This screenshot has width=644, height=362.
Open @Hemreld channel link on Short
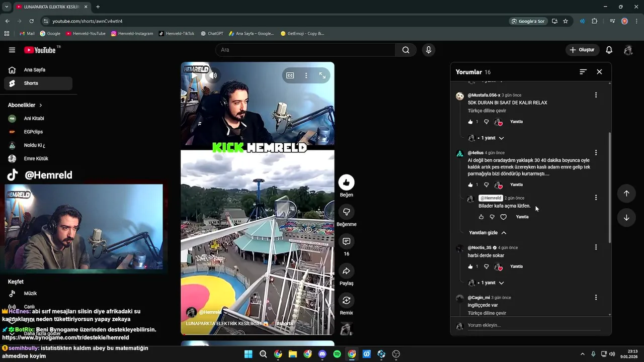click(x=210, y=312)
